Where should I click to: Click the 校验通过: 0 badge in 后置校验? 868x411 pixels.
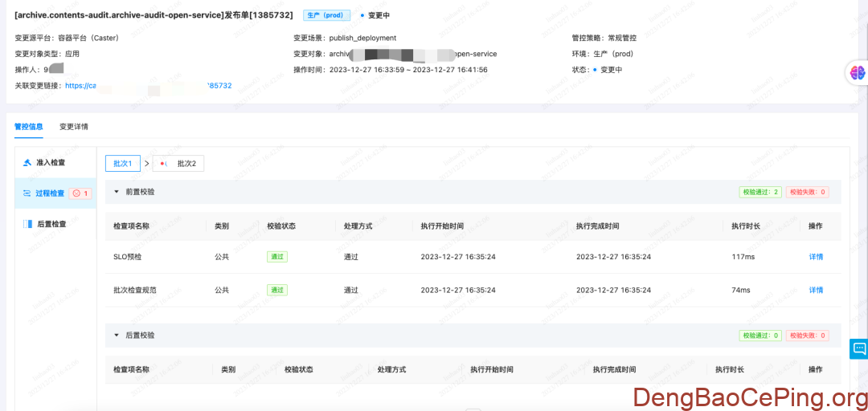pos(760,336)
